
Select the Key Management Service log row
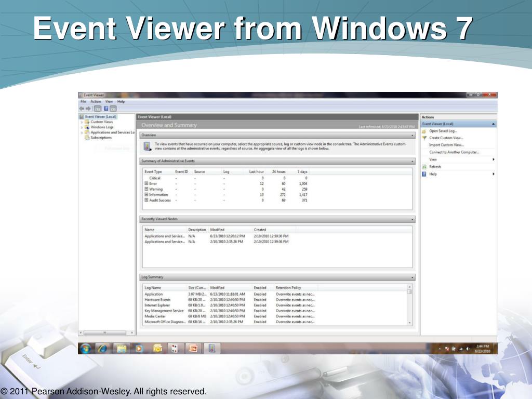click(230, 311)
